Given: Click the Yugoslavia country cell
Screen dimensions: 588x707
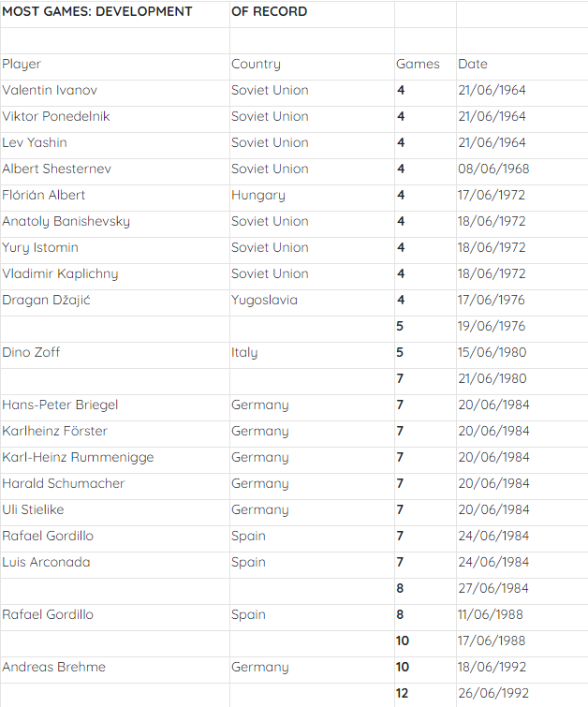Looking at the screenshot, I should (x=312, y=302).
